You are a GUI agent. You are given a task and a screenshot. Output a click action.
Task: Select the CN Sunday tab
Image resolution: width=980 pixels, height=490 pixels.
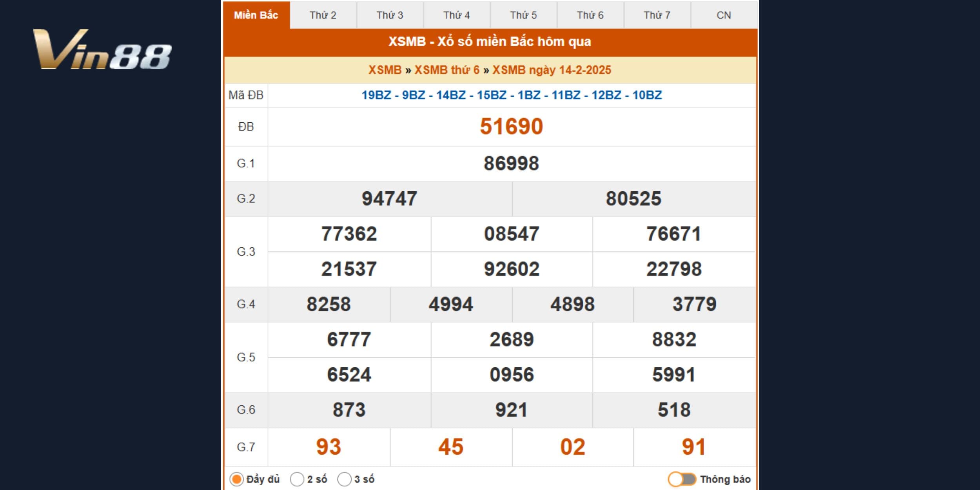coord(724,15)
